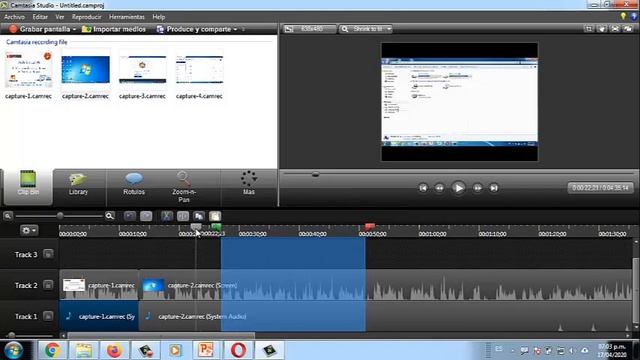This screenshot has height=360, width=640.
Task: Click the undo icon in timeline toolbar
Action: 130,216
